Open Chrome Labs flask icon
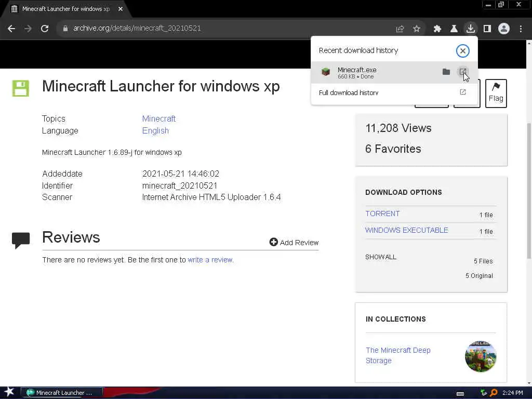 click(454, 29)
